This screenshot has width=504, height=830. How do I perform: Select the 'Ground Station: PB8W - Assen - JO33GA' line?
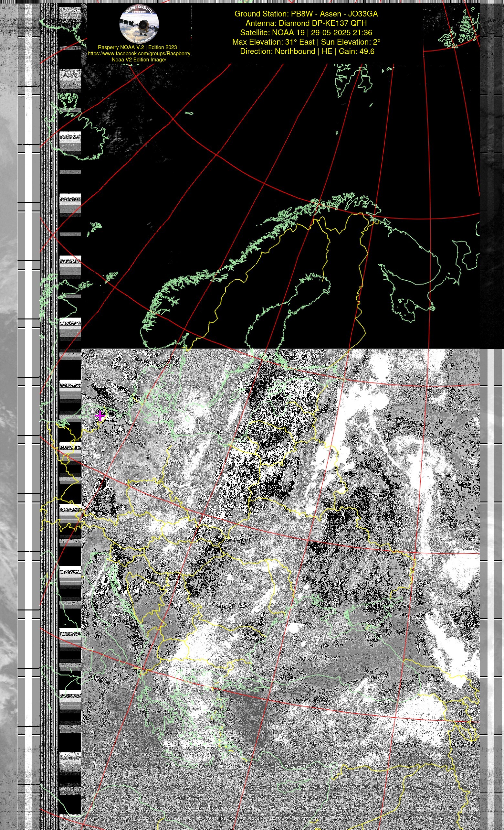pos(306,14)
